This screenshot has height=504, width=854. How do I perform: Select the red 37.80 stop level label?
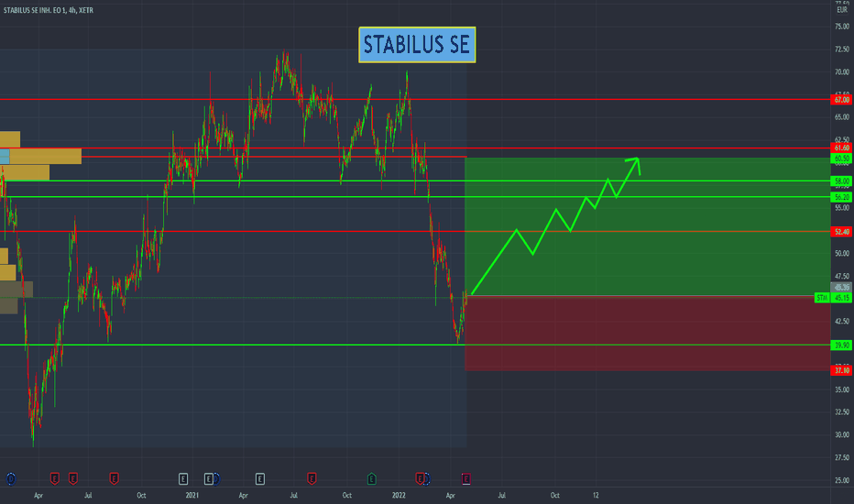pos(841,370)
